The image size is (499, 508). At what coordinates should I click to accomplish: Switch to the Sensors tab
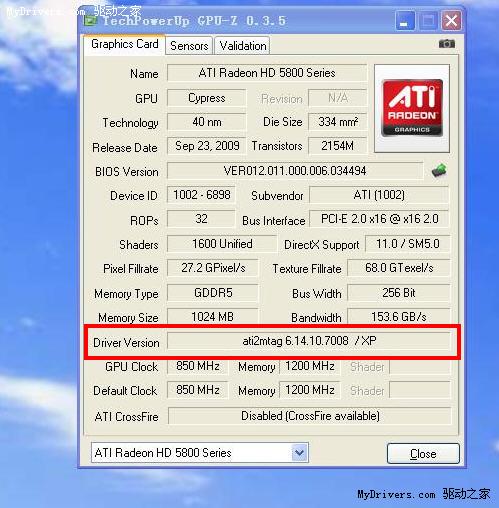[x=189, y=46]
